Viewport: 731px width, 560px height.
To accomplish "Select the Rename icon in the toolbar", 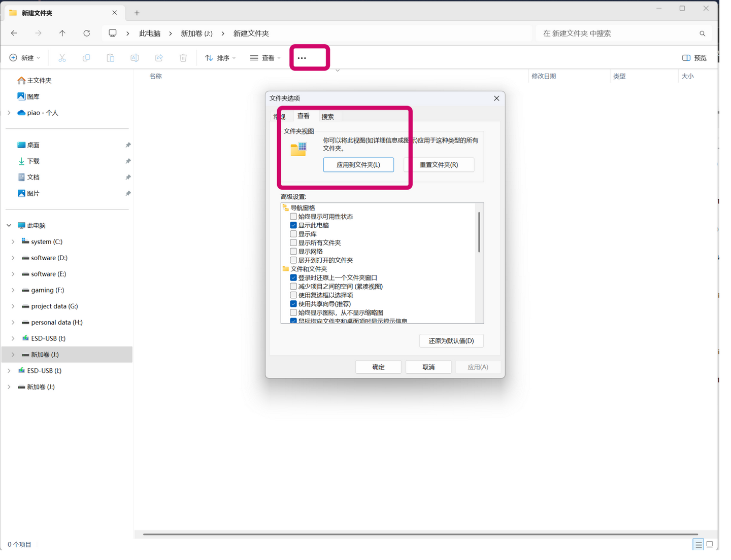I will (135, 57).
